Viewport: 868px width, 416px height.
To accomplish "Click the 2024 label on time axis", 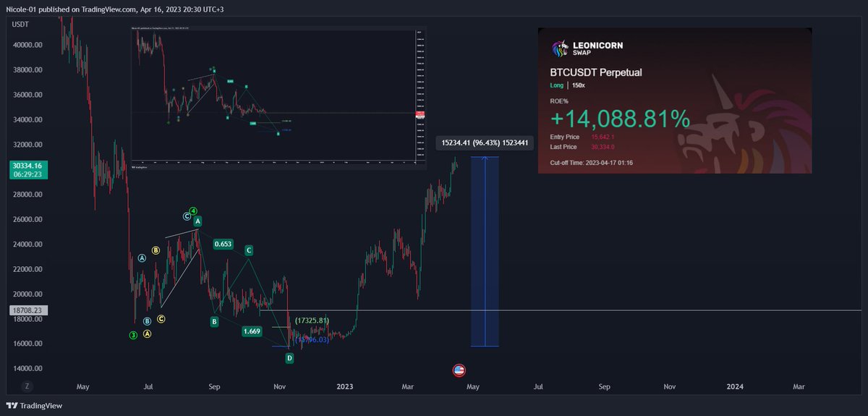I will tap(734, 386).
